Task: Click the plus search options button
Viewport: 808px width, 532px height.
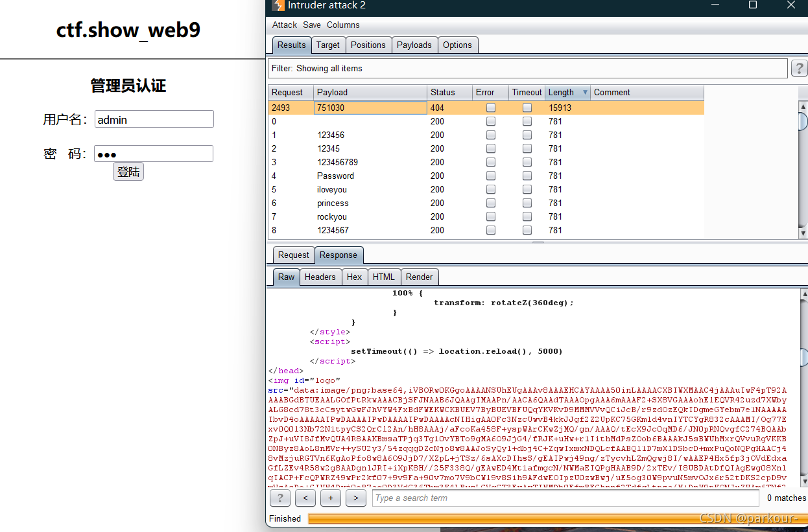Action: (330, 498)
